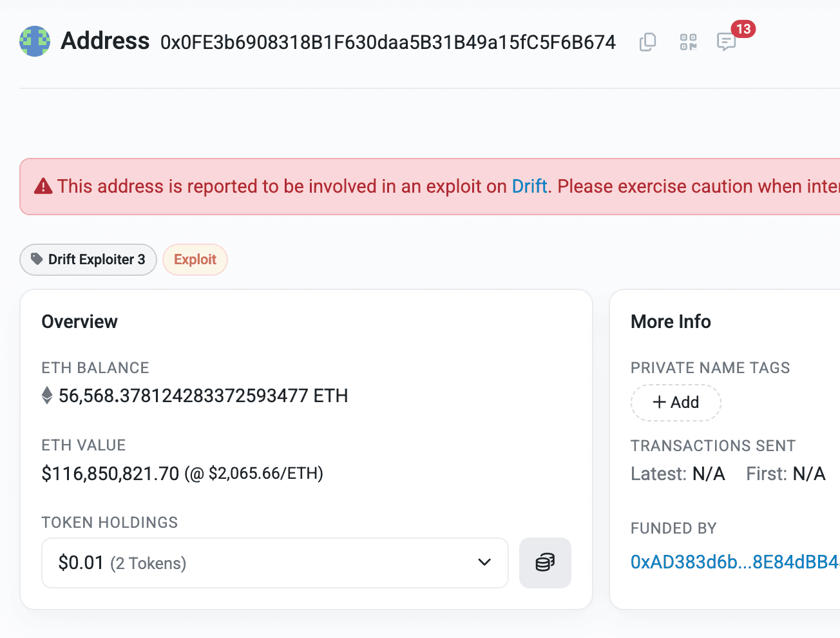The width and height of the screenshot is (840, 638).
Task: Open the $0.01 (2 Tokens) dropdown
Action: coord(258,563)
